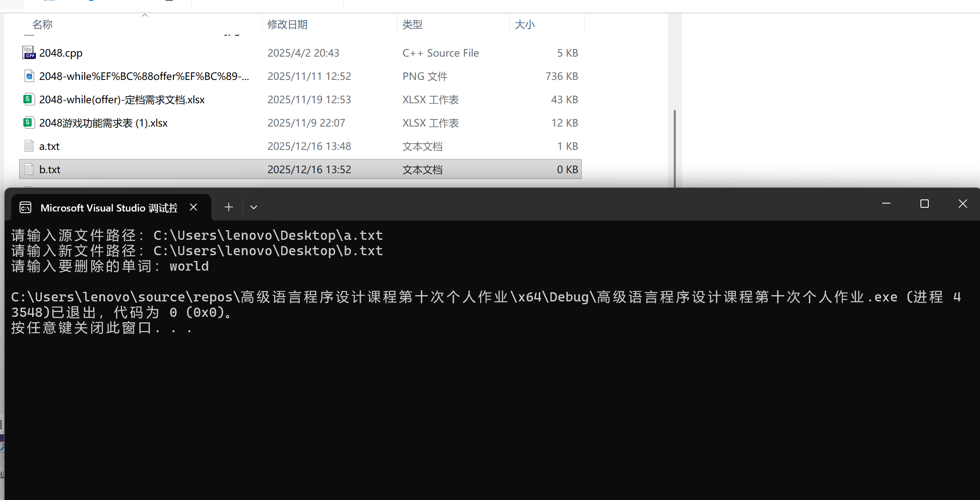Screen dimensions: 980x500
Task: Click the terminal tab console icon
Action: 25,207
